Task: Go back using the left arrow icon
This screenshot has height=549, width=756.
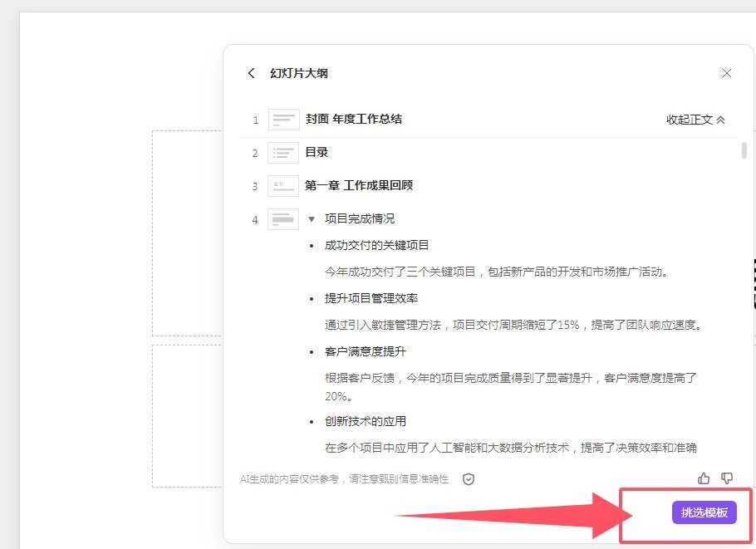Action: 251,73
